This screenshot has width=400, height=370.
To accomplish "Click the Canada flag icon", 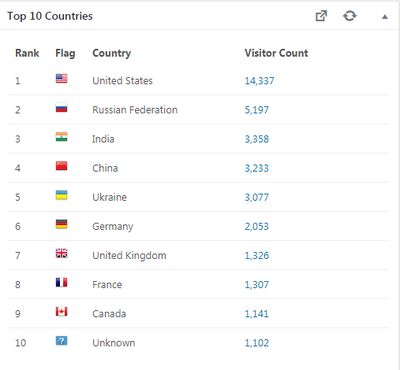I will pyautogui.click(x=61, y=312).
